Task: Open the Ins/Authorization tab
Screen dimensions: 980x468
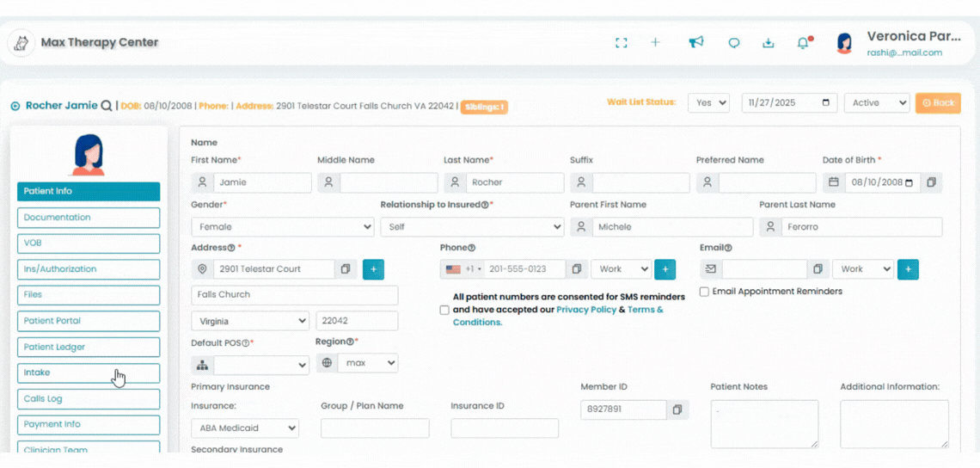Action: [x=89, y=269]
